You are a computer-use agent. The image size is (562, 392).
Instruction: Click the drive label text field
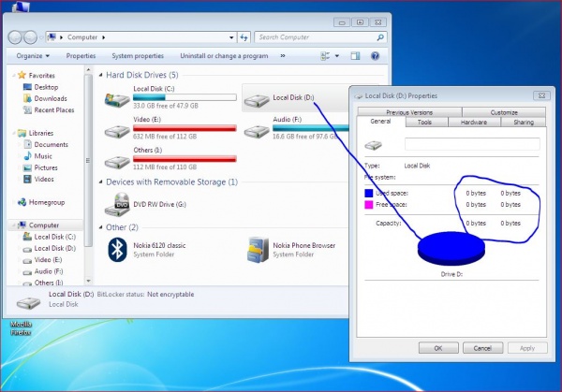tap(472, 144)
